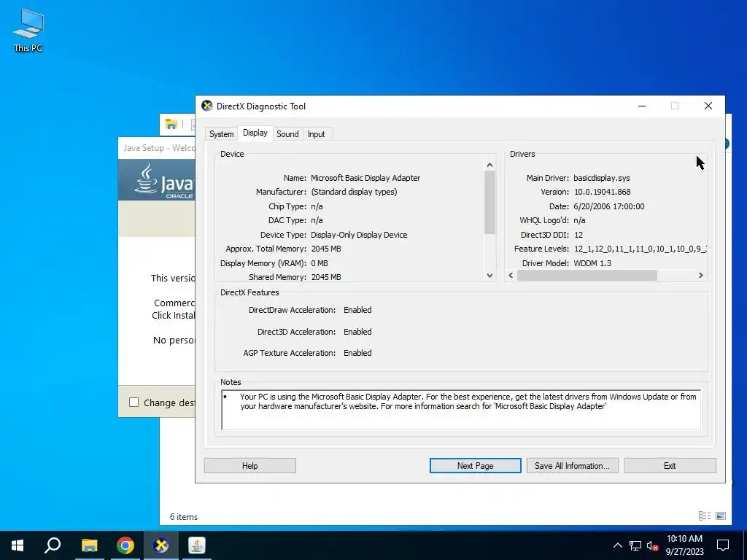The width and height of the screenshot is (747, 560).
Task: Click the 6 items status in Explorer window
Action: pyautogui.click(x=184, y=517)
